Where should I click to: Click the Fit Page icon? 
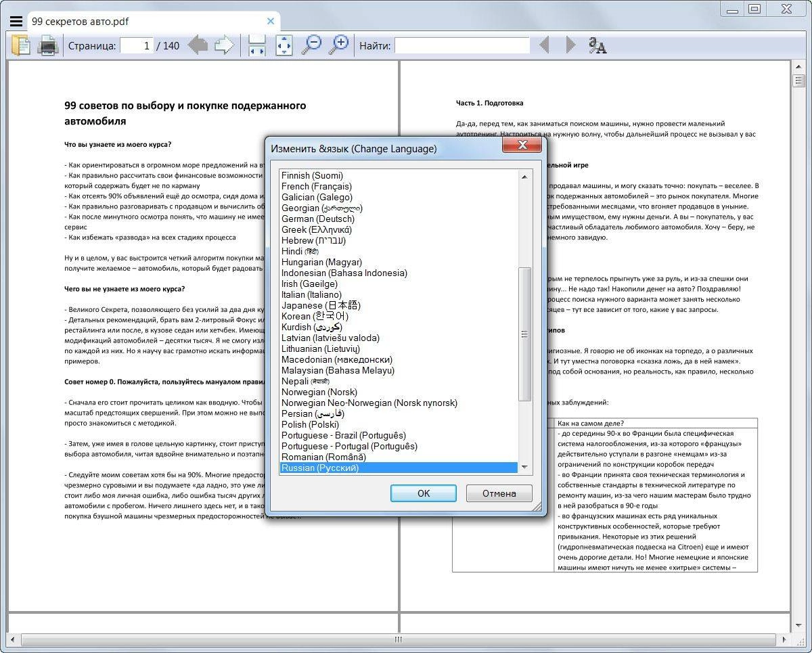coord(284,45)
